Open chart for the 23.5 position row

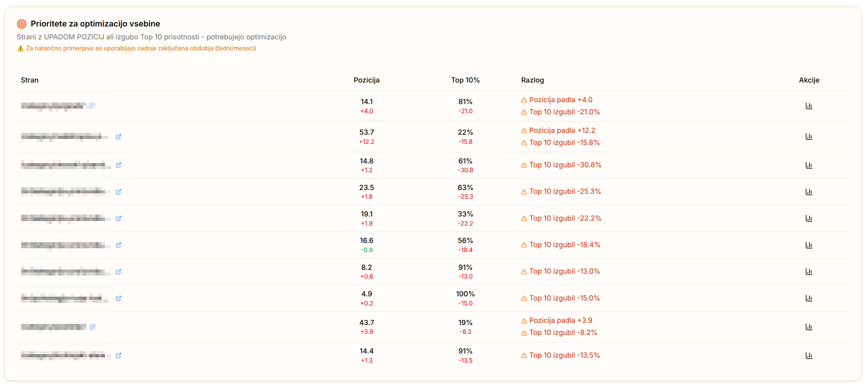click(x=809, y=192)
